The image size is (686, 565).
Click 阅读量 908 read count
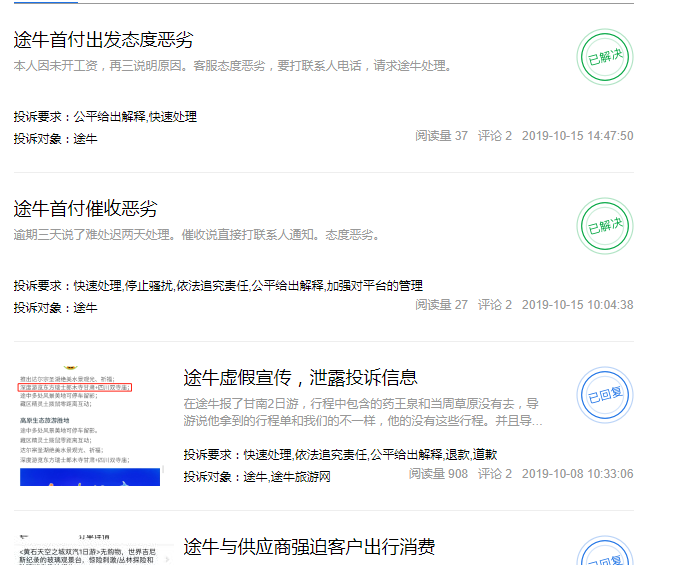(x=438, y=474)
